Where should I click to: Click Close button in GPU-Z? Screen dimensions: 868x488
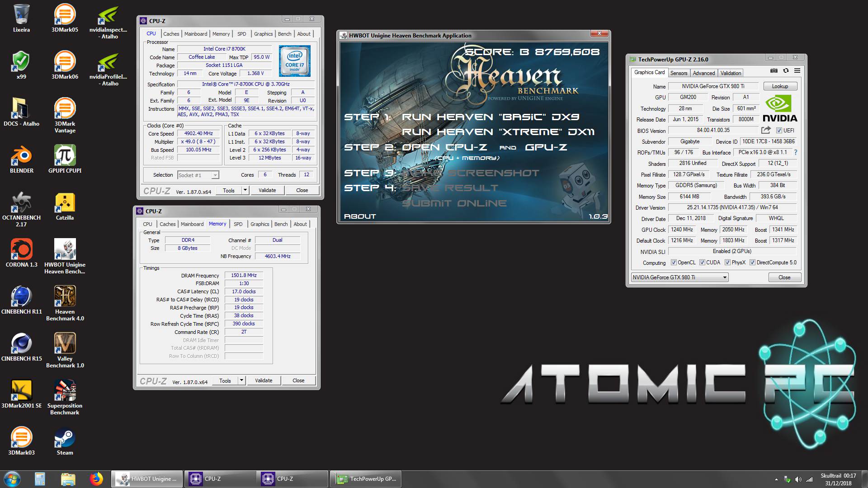(784, 277)
